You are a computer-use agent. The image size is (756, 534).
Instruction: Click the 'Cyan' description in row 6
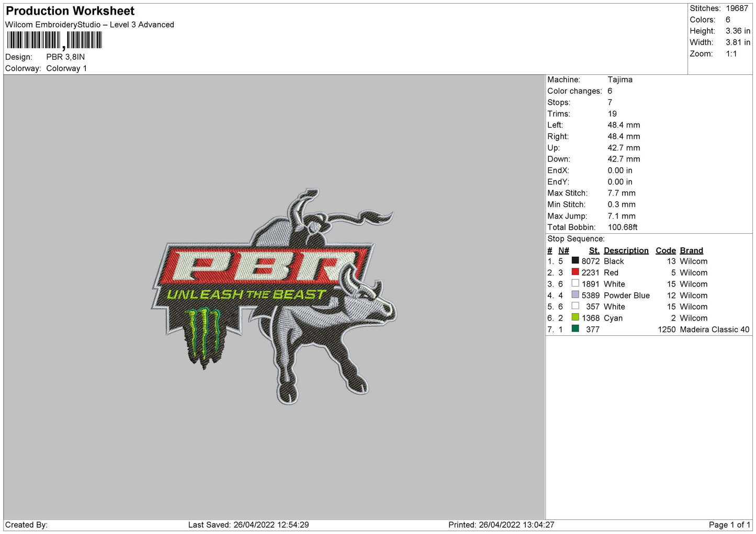pos(613,318)
